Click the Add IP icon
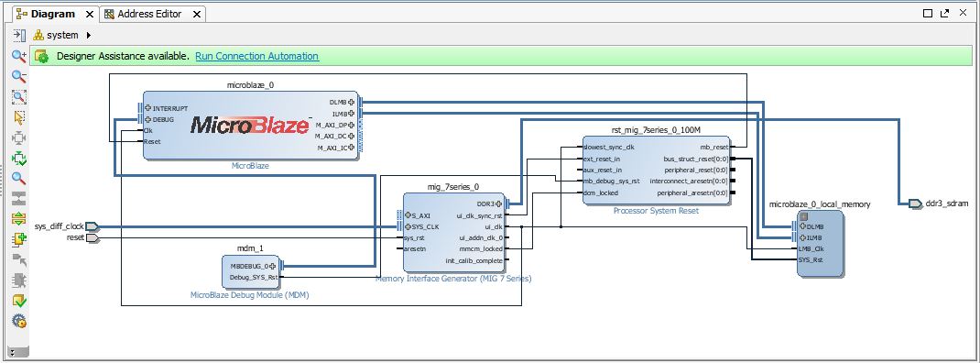980x363 pixels. click(19, 239)
